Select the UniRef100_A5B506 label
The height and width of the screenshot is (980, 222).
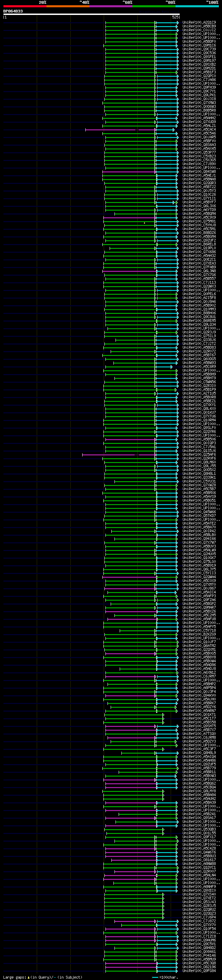click(x=199, y=439)
